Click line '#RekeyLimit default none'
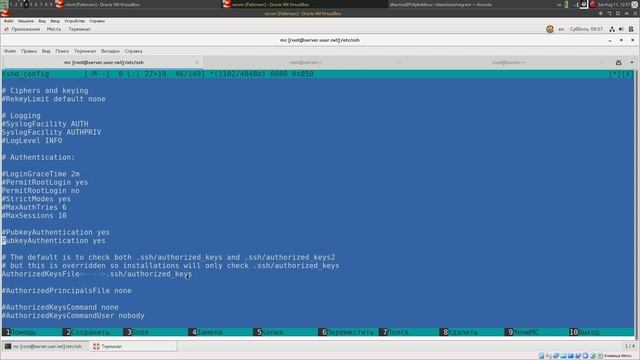The width and height of the screenshot is (640, 360). tap(54, 99)
